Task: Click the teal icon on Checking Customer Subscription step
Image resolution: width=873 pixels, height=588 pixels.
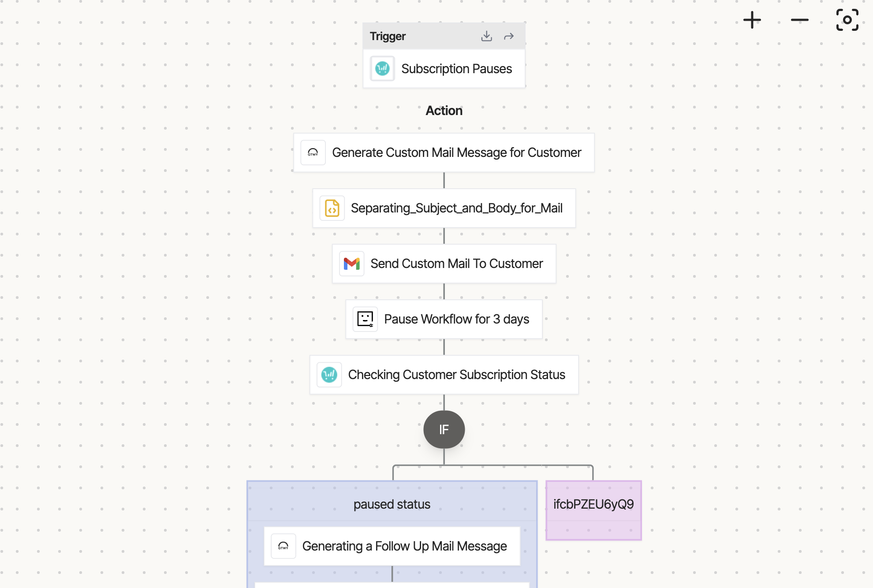Action: [x=329, y=375]
